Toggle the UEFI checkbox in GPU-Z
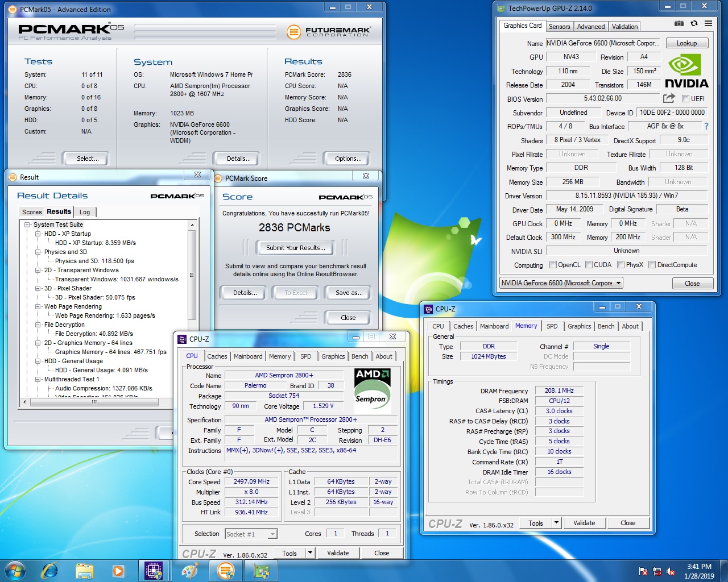The height and width of the screenshot is (582, 728). [685, 98]
